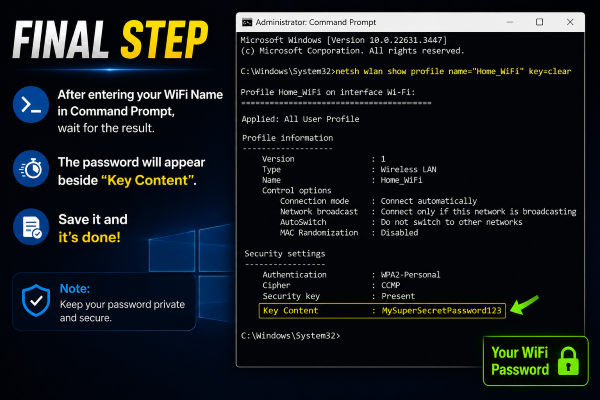Screen dimensions: 600x400
Task: Click the shield checkmark icon in the Note box
Action: coord(36,300)
